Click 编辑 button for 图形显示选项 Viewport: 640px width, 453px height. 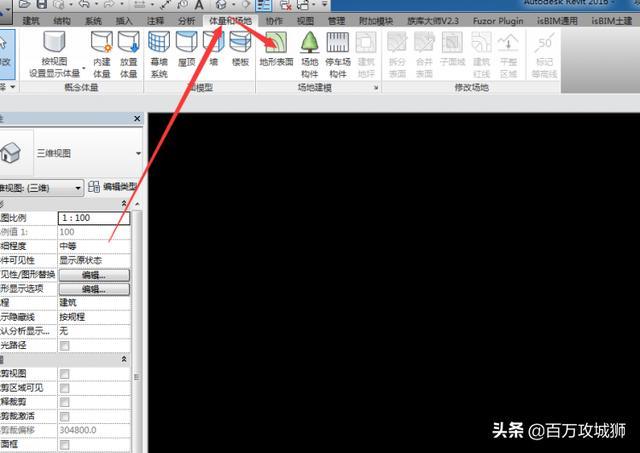(x=92, y=289)
